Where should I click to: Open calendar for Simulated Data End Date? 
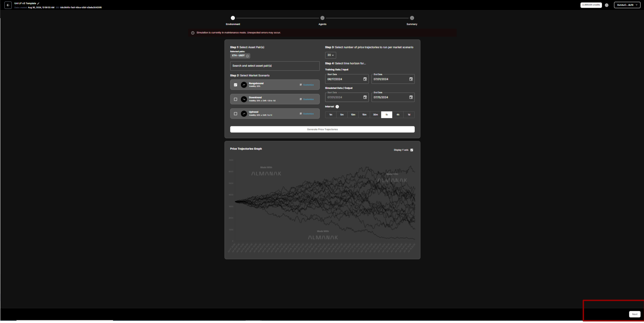point(411,97)
